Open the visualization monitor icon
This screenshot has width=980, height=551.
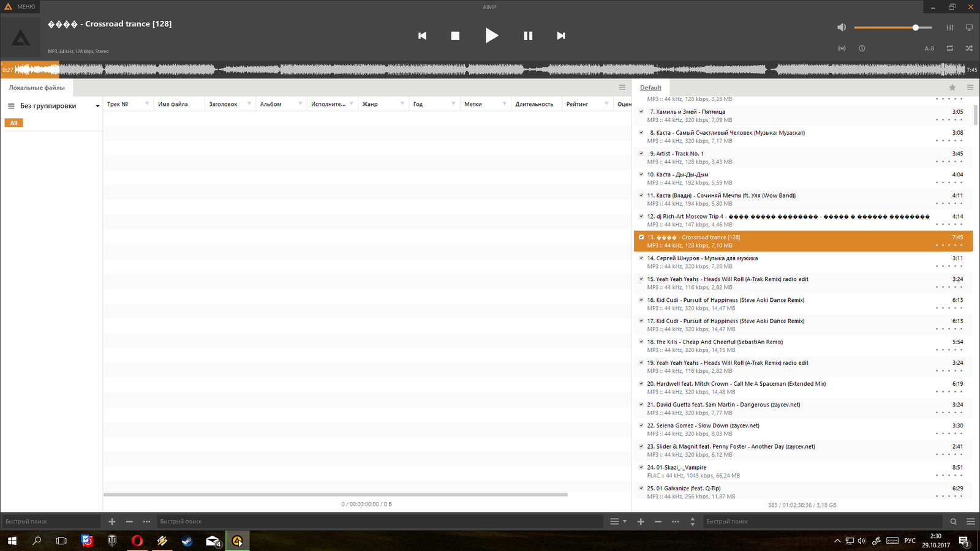969,28
